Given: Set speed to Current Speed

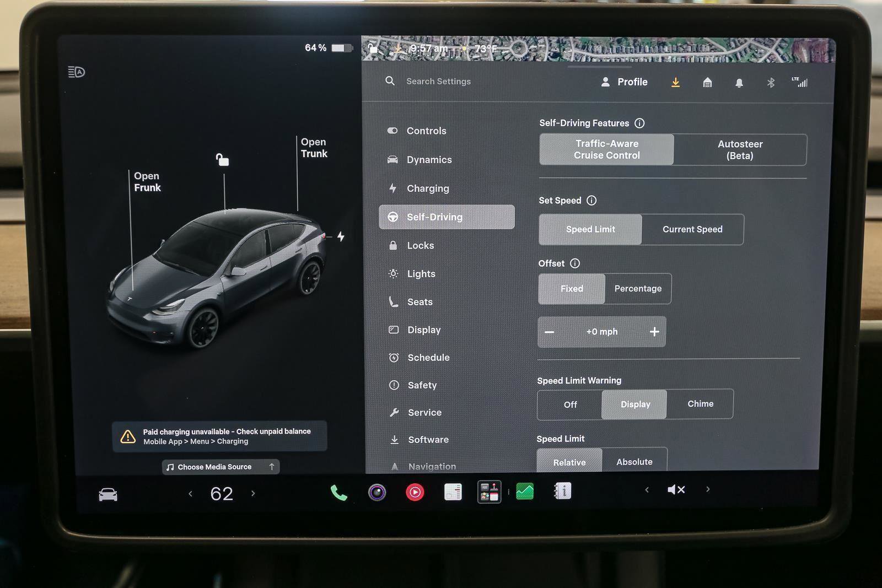Looking at the screenshot, I should 692,229.
